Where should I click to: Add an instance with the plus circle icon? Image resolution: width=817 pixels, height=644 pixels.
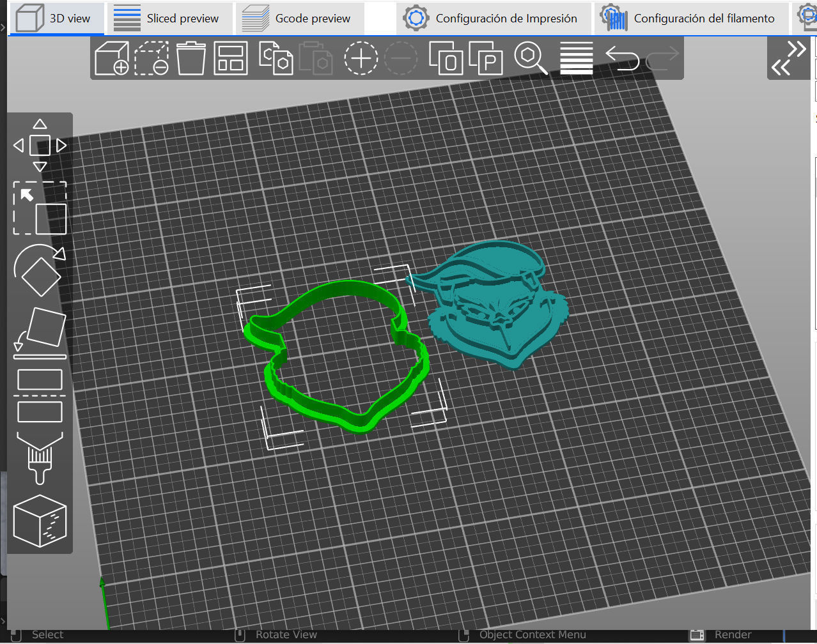[x=361, y=58]
